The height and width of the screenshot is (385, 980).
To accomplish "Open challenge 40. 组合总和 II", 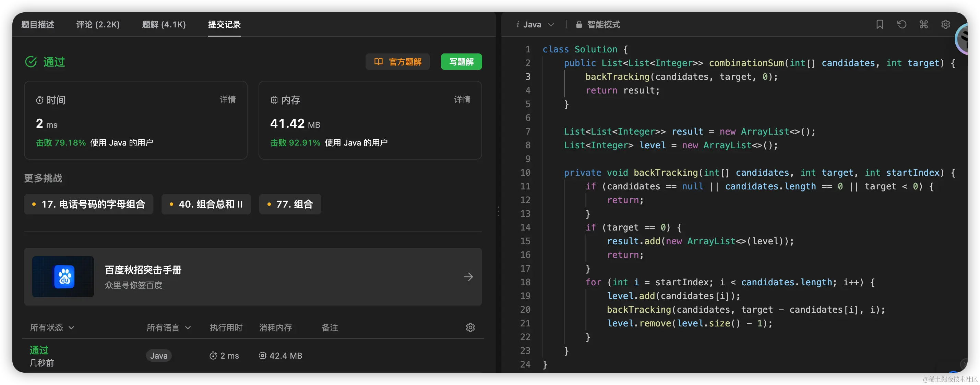I will (206, 204).
